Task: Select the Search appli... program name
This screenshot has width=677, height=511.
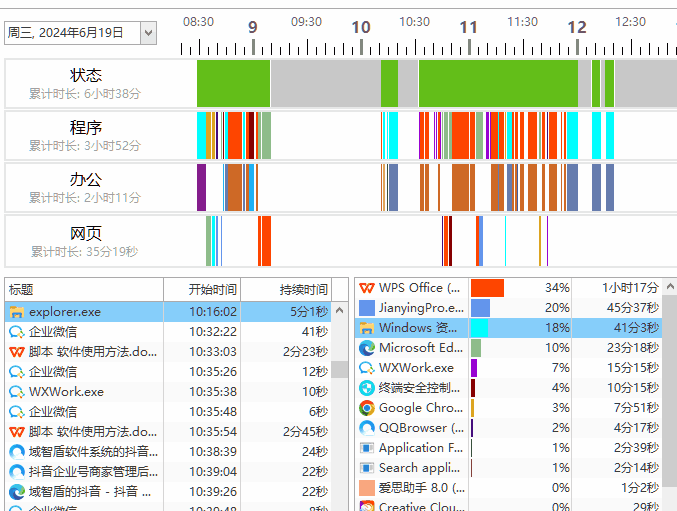Action: (x=419, y=468)
